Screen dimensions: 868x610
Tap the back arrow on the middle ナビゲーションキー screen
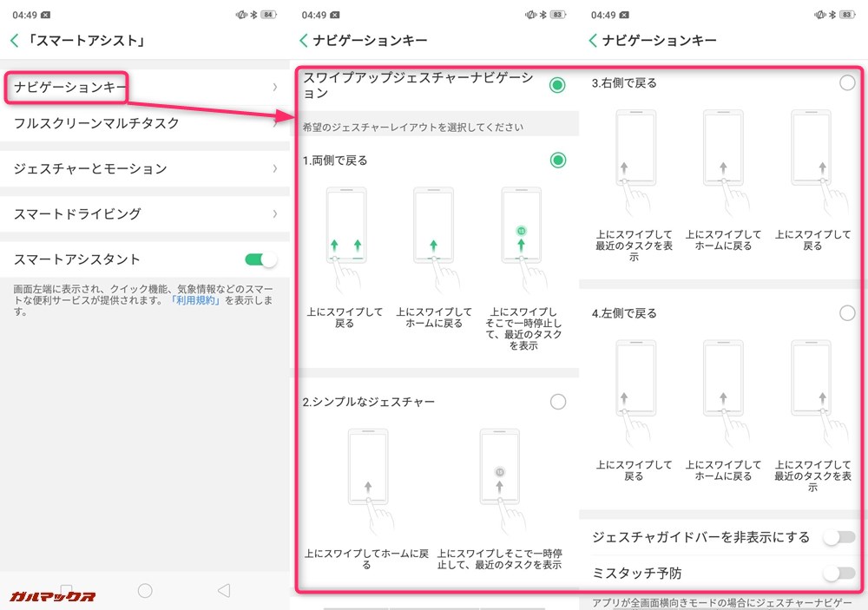coord(304,40)
